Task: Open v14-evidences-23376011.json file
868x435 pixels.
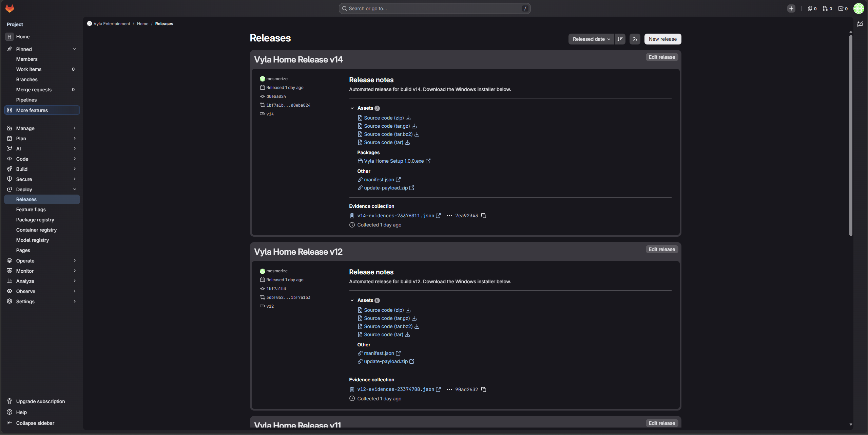Action: coord(396,216)
